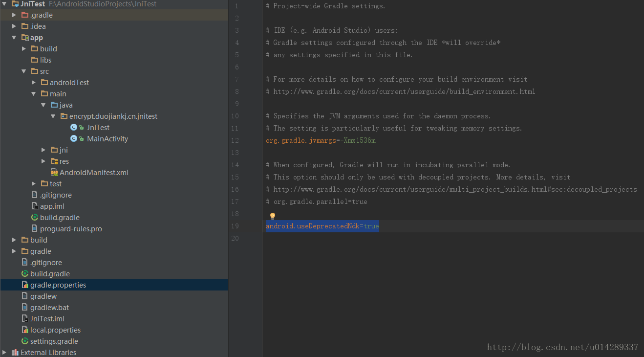
Task: Click the gradlew.bat file icon
Action: pos(25,308)
